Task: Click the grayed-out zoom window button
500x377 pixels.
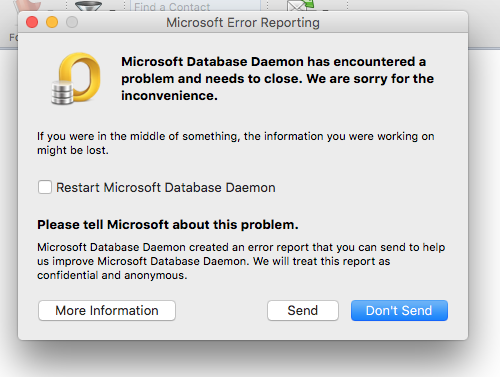Action: click(72, 22)
